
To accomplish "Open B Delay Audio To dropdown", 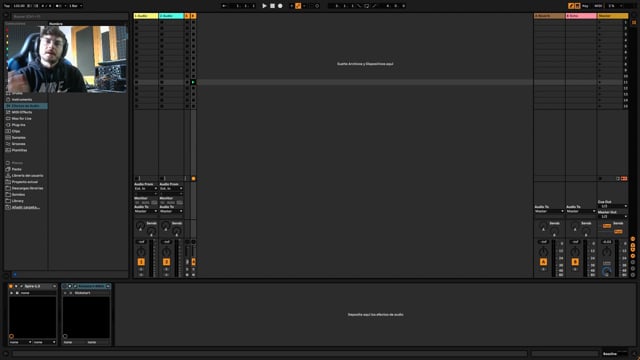I will pos(581,211).
